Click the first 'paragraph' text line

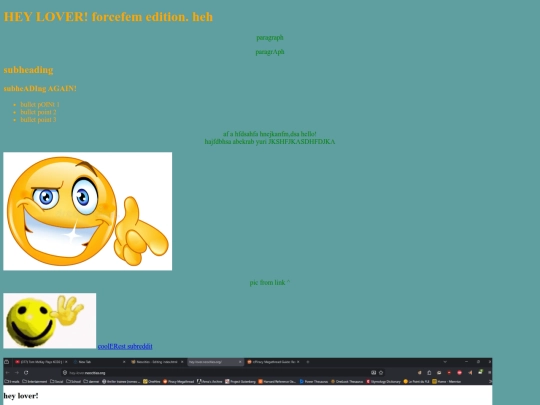pos(270,38)
